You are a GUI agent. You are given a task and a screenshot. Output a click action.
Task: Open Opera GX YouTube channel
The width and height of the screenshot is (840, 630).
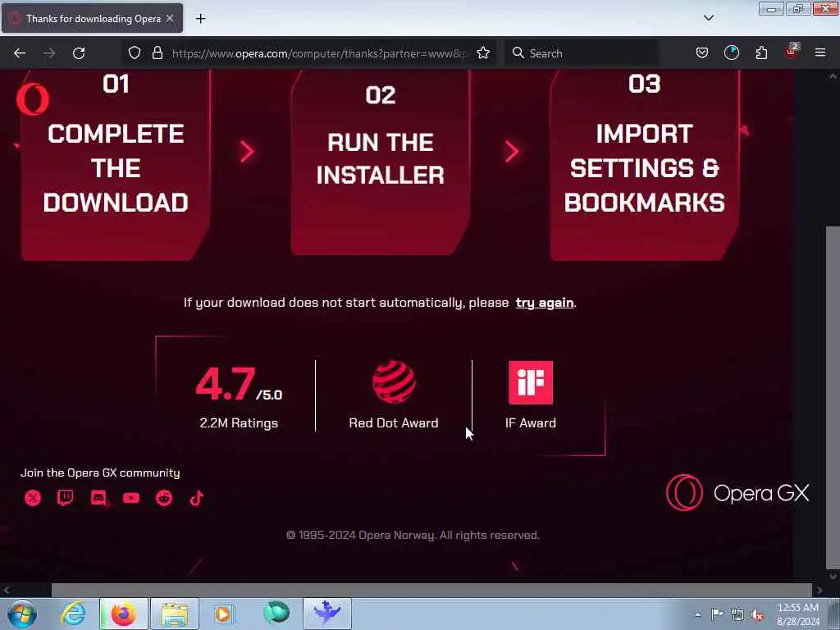(x=131, y=498)
